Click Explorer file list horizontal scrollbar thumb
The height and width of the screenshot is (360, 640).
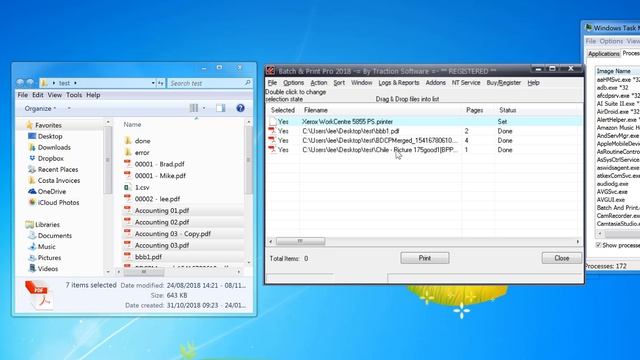(x=144, y=272)
